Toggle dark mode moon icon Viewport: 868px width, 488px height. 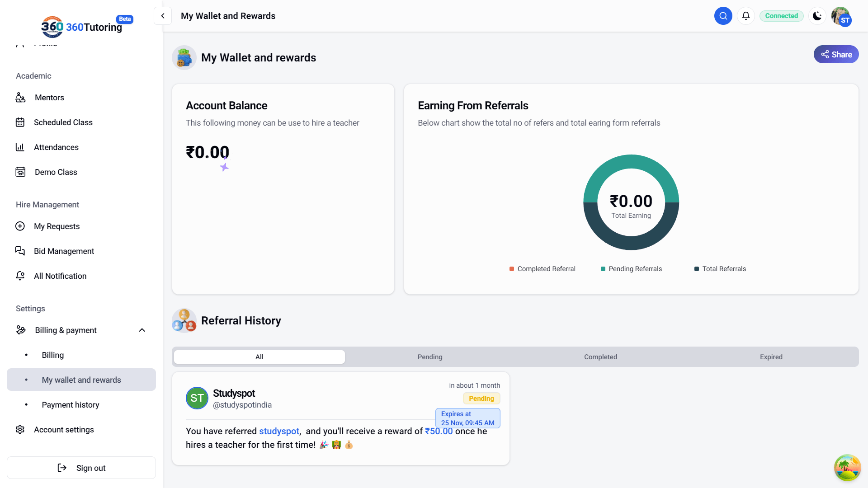pyautogui.click(x=817, y=16)
